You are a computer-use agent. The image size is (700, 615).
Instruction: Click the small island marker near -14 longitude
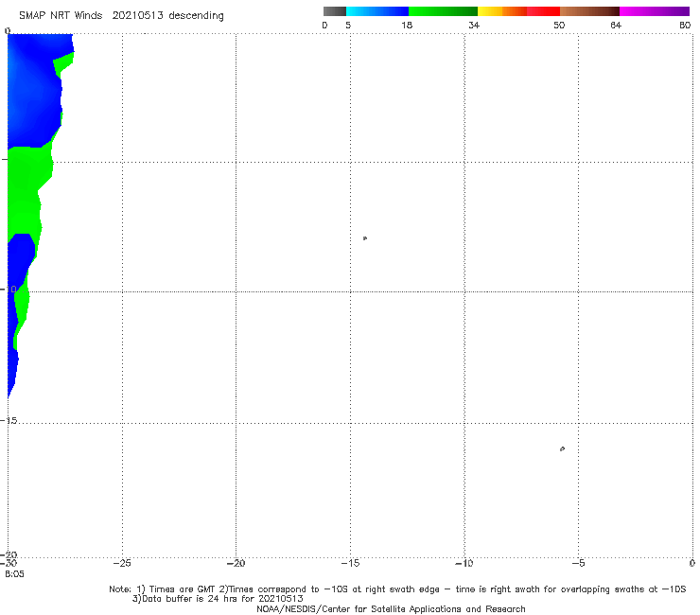click(365, 238)
